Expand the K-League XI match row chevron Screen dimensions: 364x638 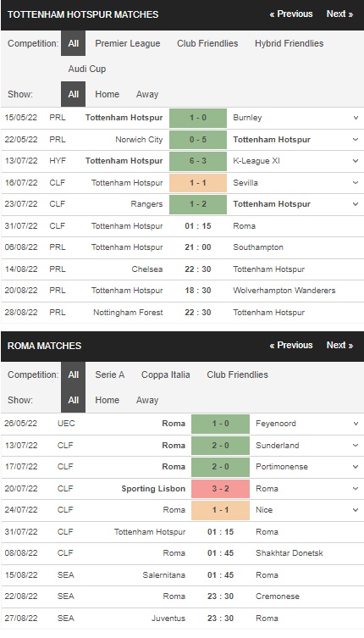356,161
